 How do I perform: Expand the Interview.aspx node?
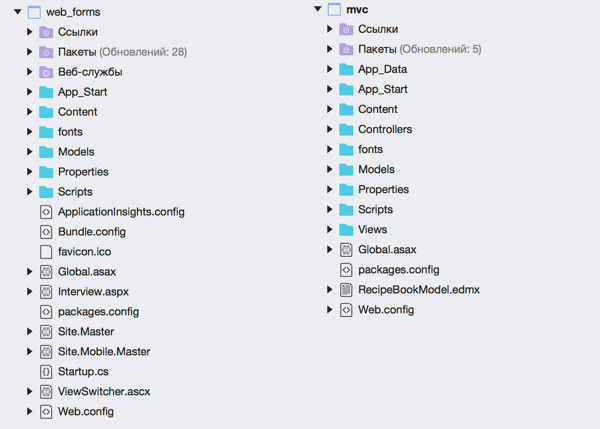(29, 292)
